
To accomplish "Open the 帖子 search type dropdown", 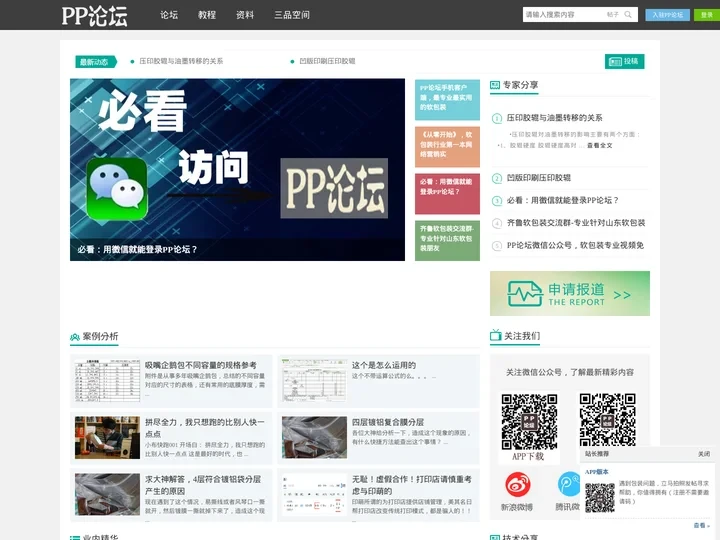I will [613, 15].
